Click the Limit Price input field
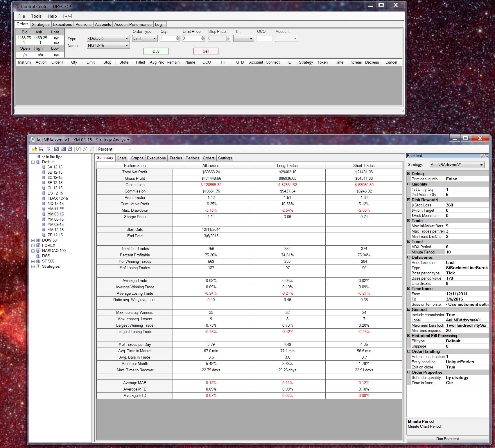Viewport: 495px width, 448px height. tap(191, 38)
